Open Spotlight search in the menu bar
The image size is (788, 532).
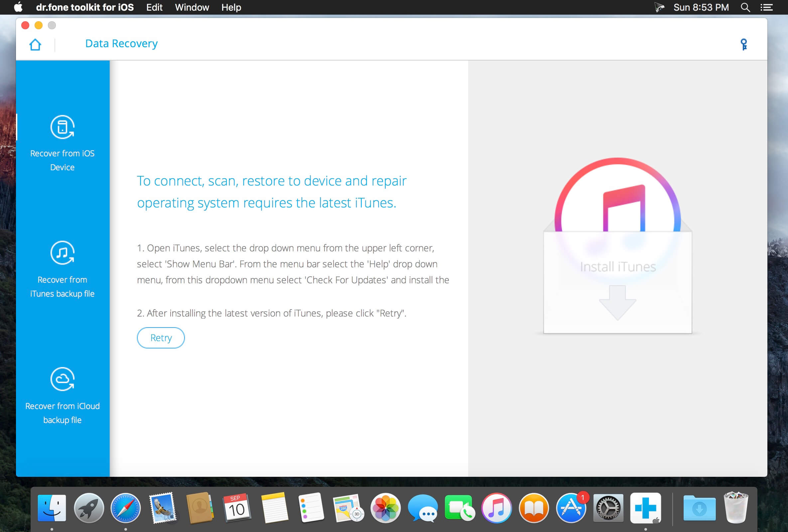point(745,7)
